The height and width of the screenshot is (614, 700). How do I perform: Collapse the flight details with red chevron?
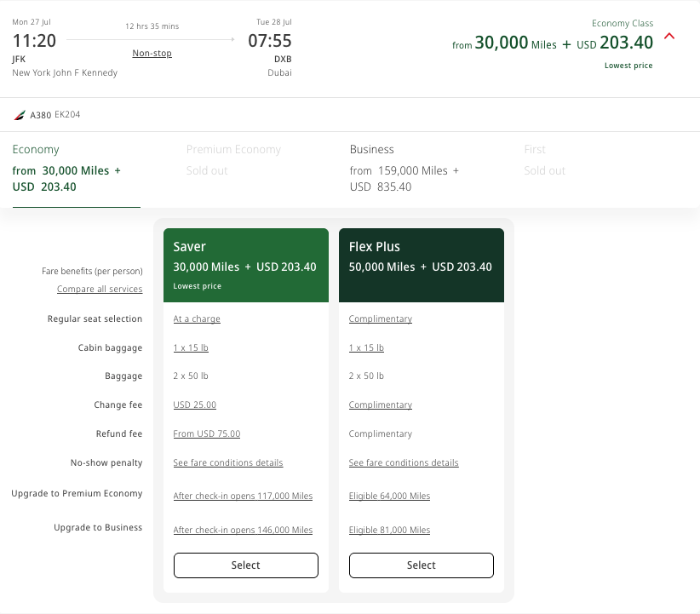tap(668, 37)
